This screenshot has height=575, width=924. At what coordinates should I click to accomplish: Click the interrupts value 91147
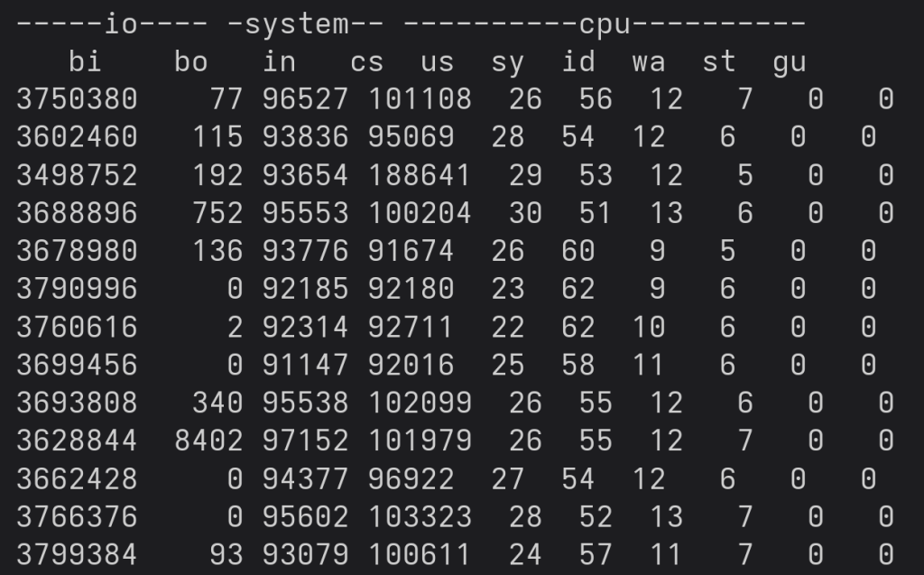click(305, 365)
